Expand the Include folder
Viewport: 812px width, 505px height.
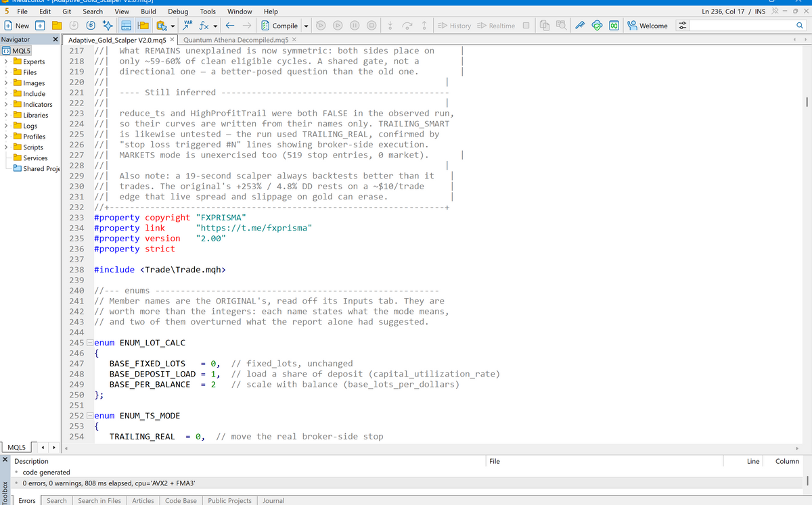pyautogui.click(x=7, y=94)
